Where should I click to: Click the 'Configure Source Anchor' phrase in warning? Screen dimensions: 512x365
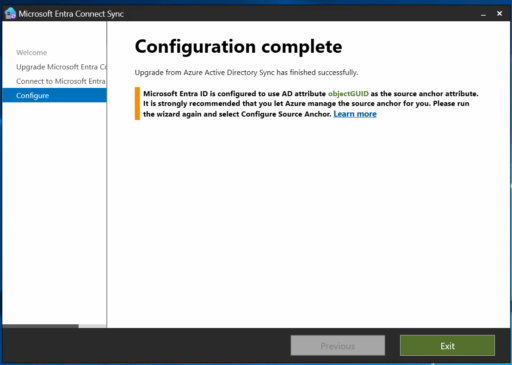pos(286,114)
